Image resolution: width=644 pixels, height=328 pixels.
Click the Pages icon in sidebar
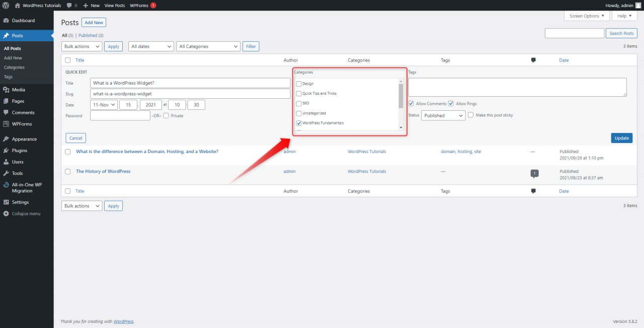click(6, 101)
